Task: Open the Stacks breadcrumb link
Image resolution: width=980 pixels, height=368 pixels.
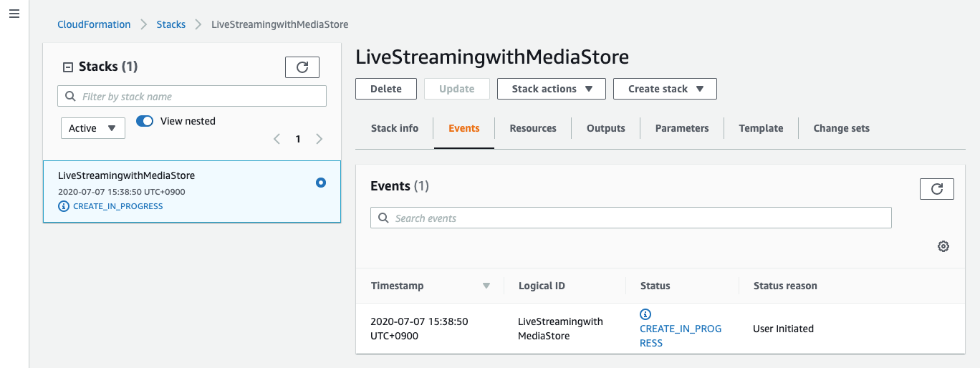Action: click(x=171, y=24)
